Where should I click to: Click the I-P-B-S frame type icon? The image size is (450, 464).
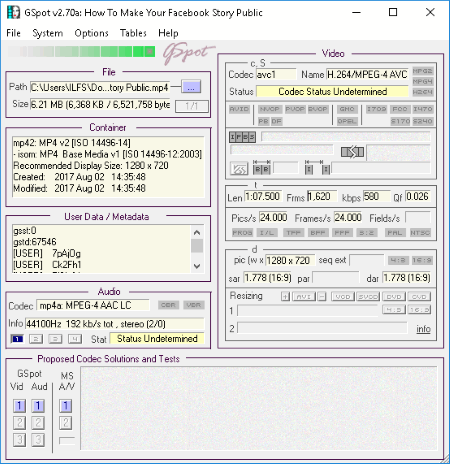[x=242, y=137]
